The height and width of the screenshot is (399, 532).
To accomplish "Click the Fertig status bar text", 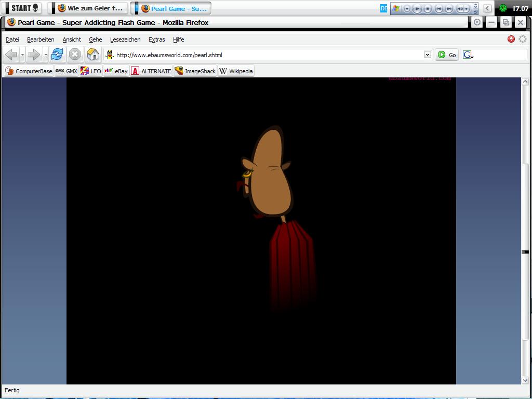I will [12, 390].
